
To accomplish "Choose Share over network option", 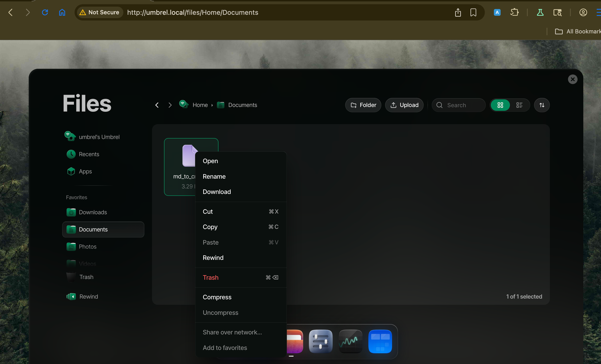I will coord(240,332).
